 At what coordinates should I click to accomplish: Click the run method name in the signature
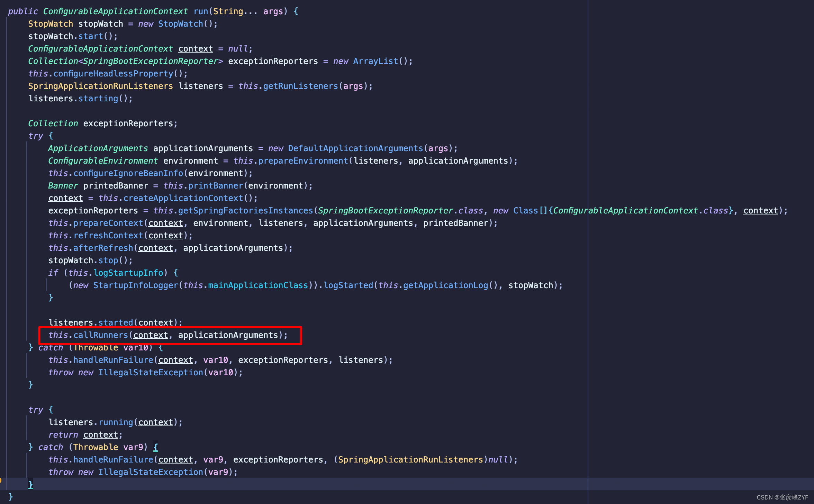[x=201, y=11]
